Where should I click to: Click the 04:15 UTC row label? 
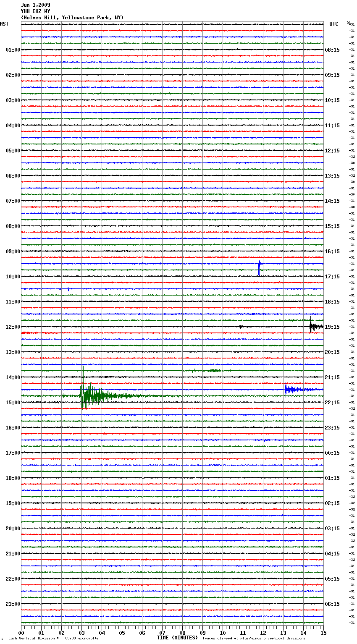pyautogui.click(x=332, y=554)
